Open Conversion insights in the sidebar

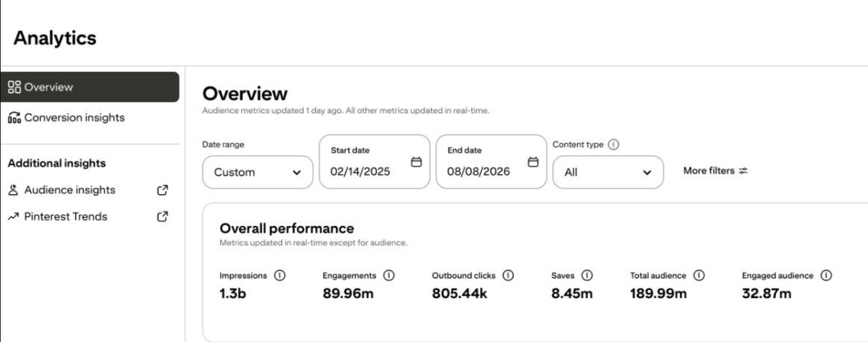pos(66,117)
